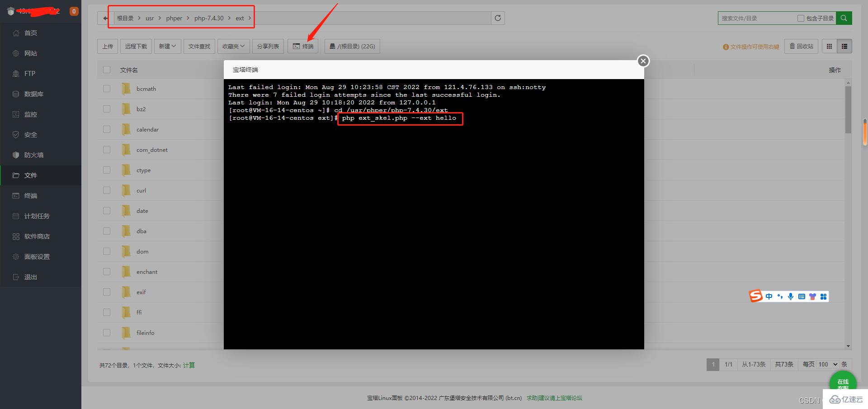The image size is (868, 409).
Task: Click the com_dotnet folder icon
Action: pos(126,150)
